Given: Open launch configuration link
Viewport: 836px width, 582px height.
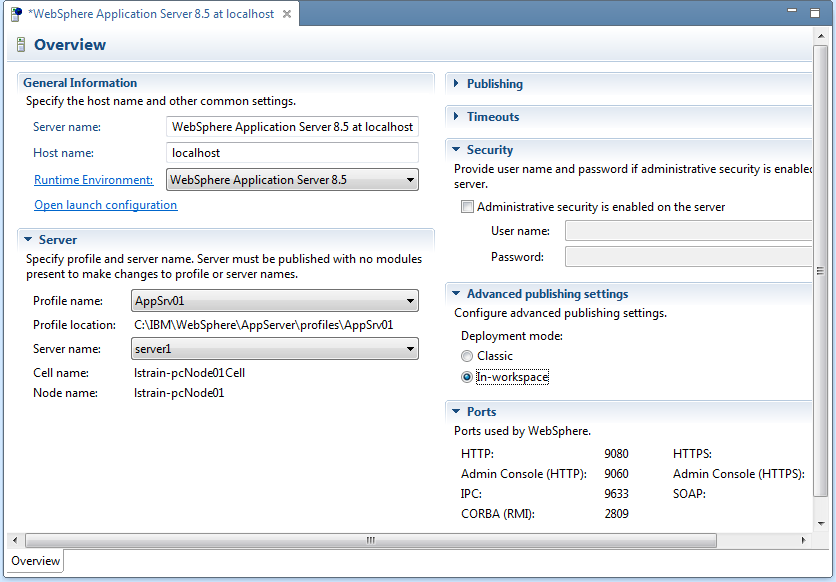Looking at the screenshot, I should 105,205.
